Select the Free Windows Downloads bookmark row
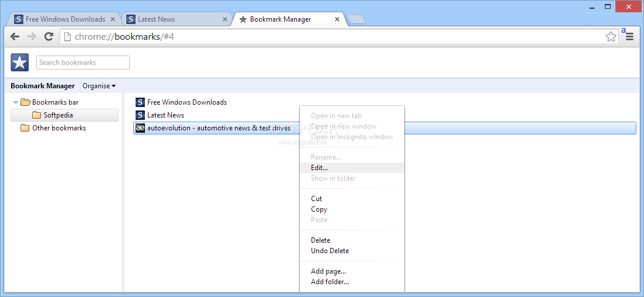The height and width of the screenshot is (297, 644). pos(385,102)
